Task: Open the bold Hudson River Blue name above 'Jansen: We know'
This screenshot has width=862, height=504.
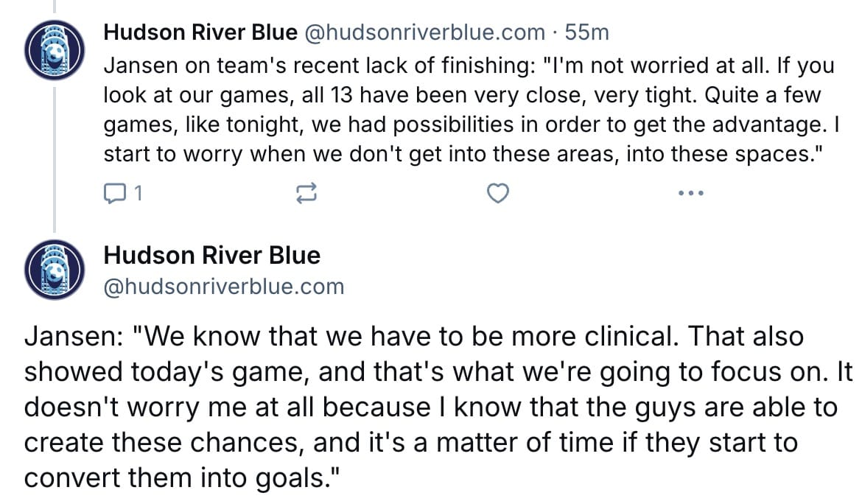Action: [x=211, y=256]
